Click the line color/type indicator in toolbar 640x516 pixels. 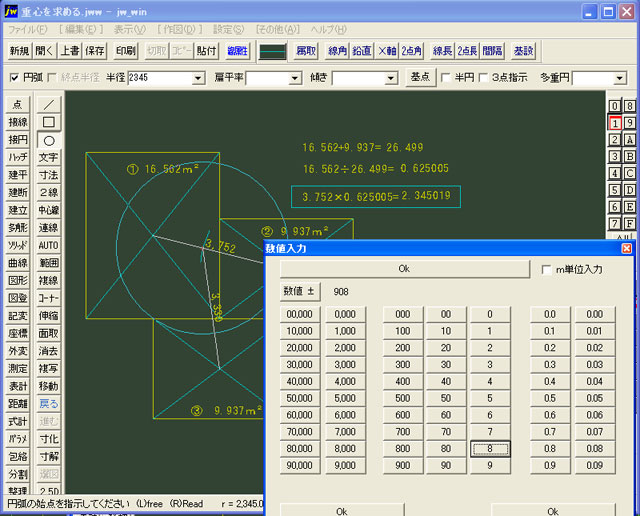(x=273, y=51)
